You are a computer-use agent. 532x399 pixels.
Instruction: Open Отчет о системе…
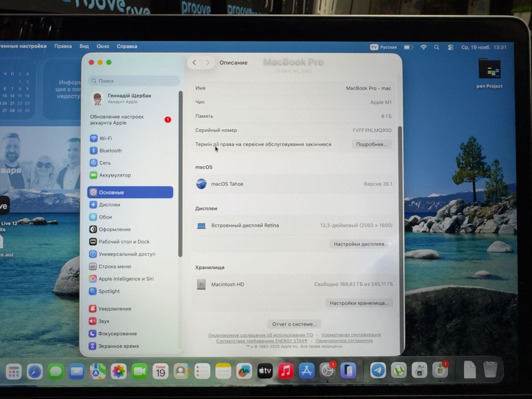tap(294, 324)
